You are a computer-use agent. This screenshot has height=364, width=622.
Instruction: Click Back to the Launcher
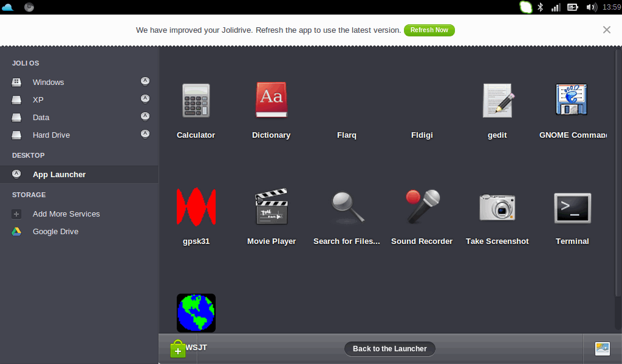tap(389, 348)
